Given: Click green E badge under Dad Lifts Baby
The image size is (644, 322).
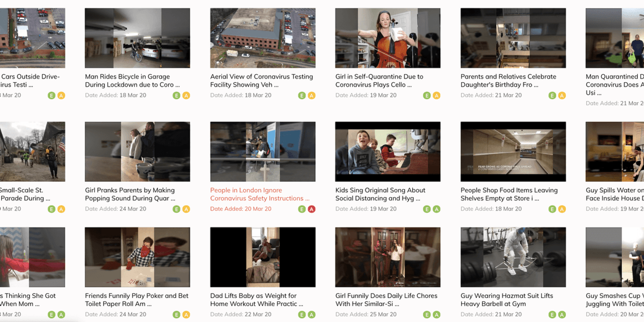Looking at the screenshot, I should point(302,315).
